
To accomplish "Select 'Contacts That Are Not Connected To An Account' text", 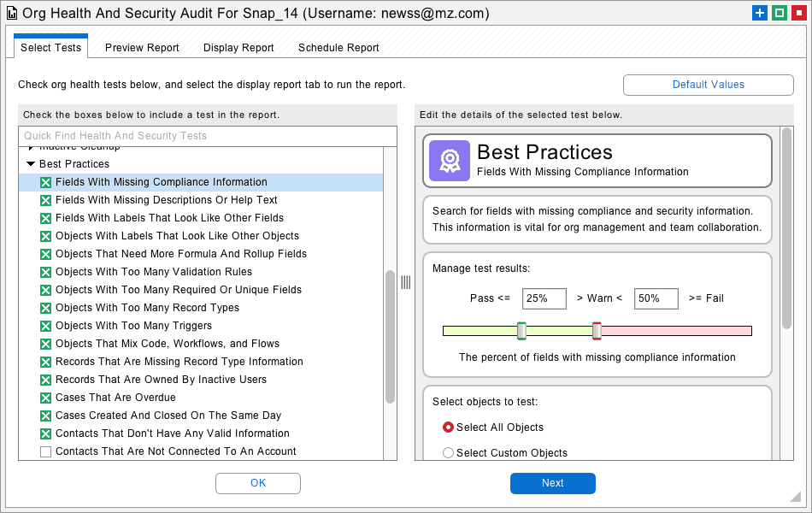I will (175, 451).
